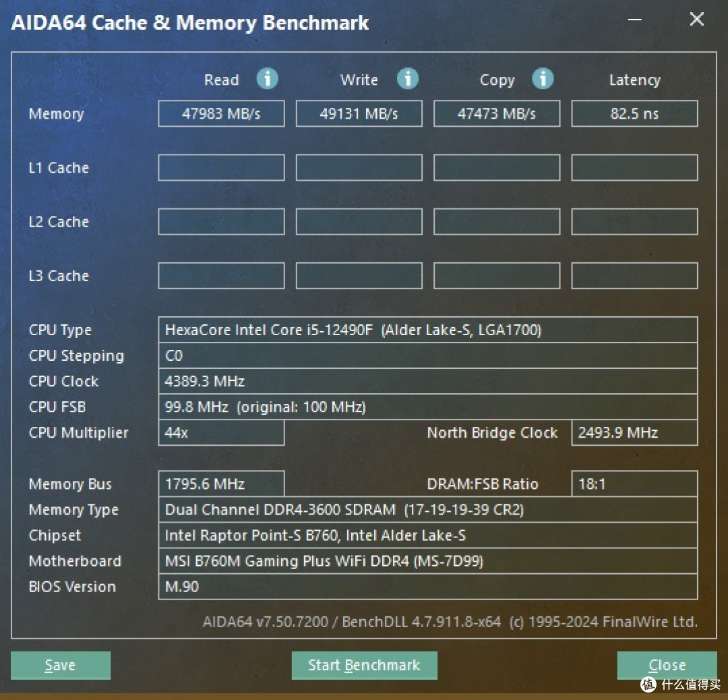The image size is (728, 700).
Task: Click the Latency column header
Action: tap(635, 80)
